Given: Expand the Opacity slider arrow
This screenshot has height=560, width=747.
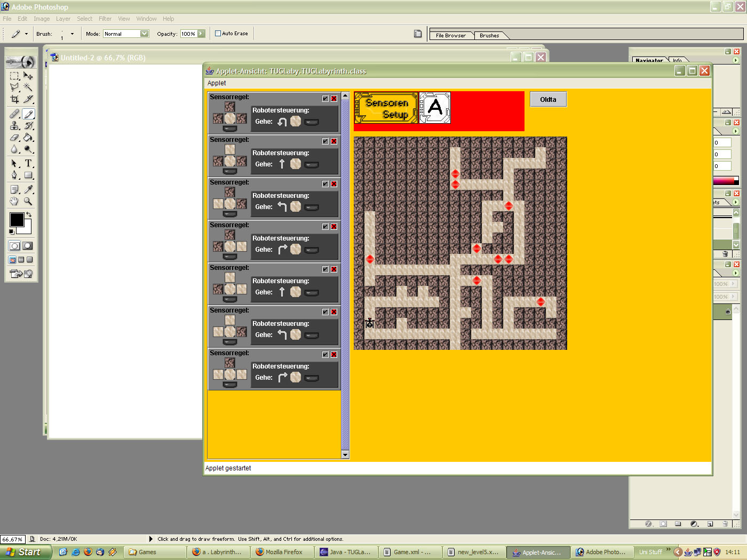Looking at the screenshot, I should [x=201, y=34].
